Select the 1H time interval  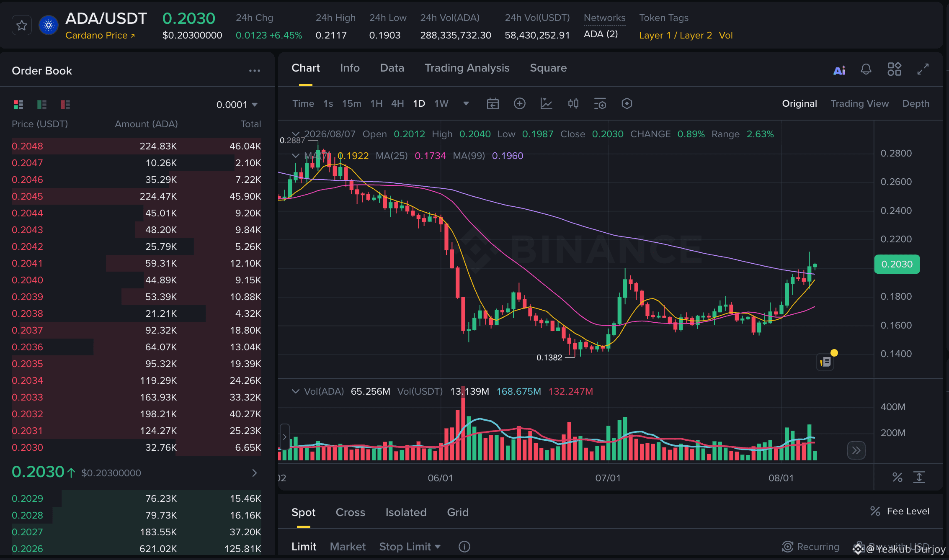pyautogui.click(x=377, y=103)
